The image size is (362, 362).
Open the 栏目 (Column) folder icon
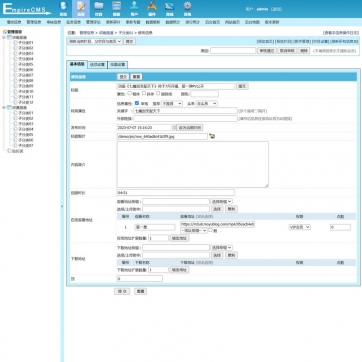[x=98, y=8]
